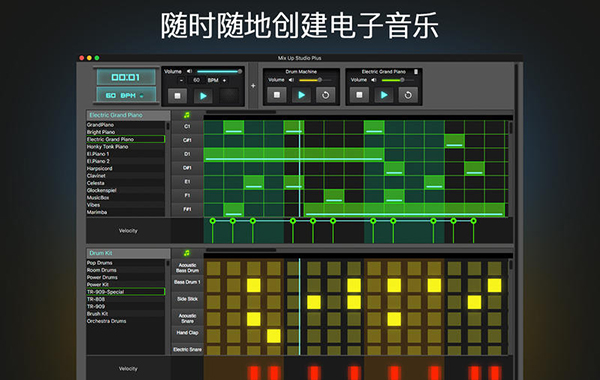This screenshot has height=380, width=600.
Task: Adjust the master volume slider
Action: pos(219,72)
